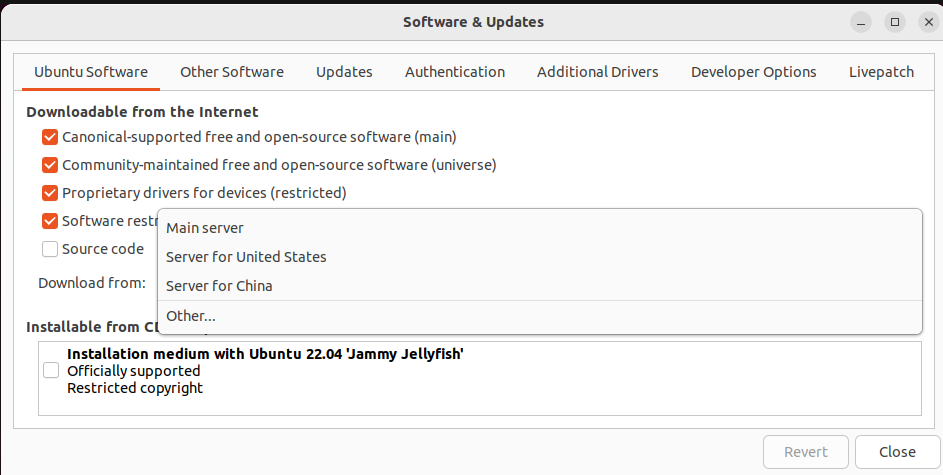Uncheck Canonical-supported software (main) checkbox
Image resolution: width=943 pixels, height=475 pixels.
coord(50,137)
